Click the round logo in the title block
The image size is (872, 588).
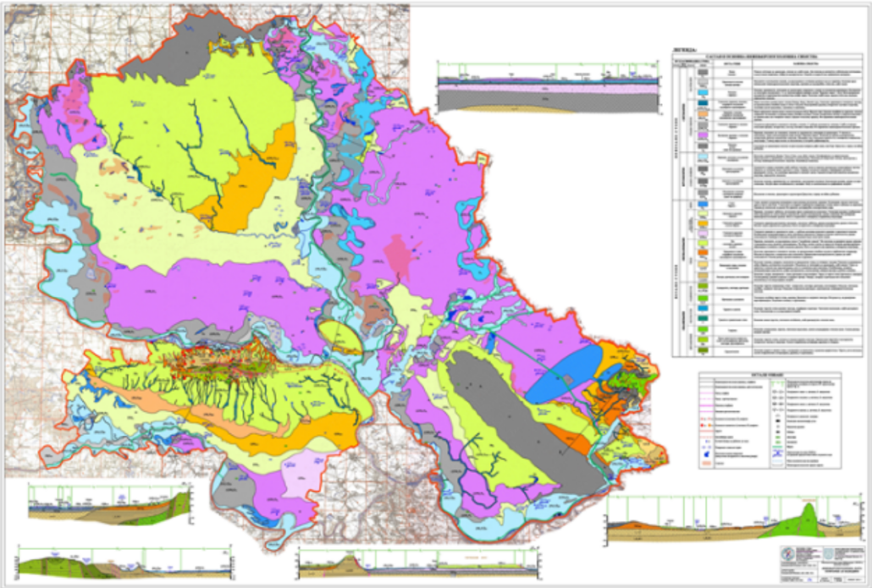(x=788, y=555)
